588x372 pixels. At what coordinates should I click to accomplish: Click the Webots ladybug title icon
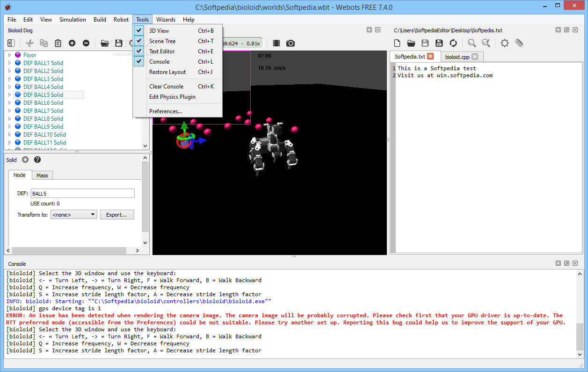pyautogui.click(x=8, y=7)
